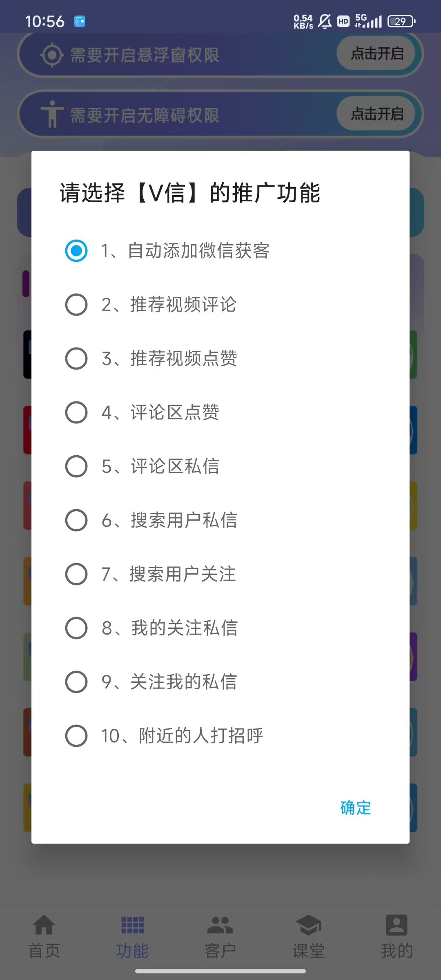Tap the floating window target icon

[x=52, y=55]
